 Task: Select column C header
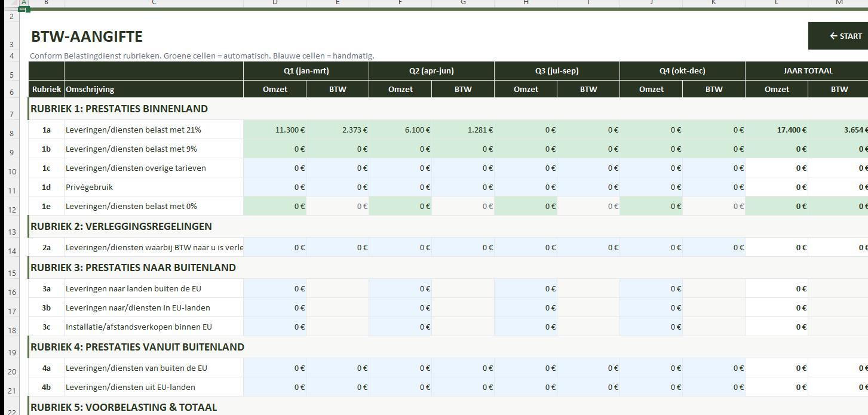pos(154,3)
